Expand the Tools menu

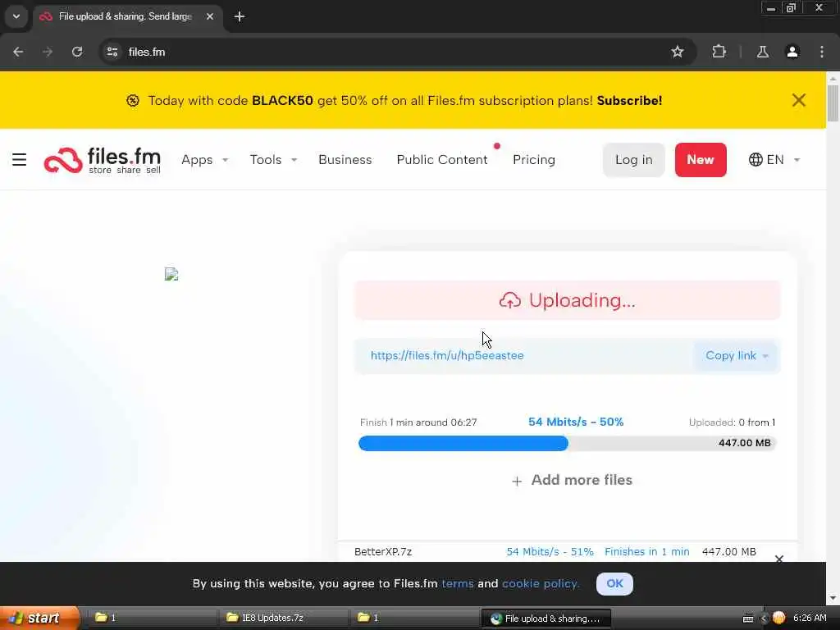click(273, 160)
